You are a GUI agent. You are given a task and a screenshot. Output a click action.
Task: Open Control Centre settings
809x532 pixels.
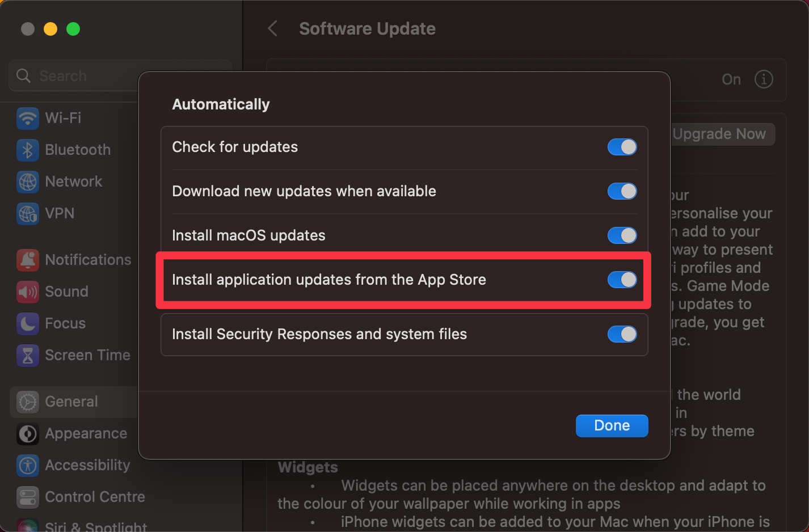click(27, 497)
